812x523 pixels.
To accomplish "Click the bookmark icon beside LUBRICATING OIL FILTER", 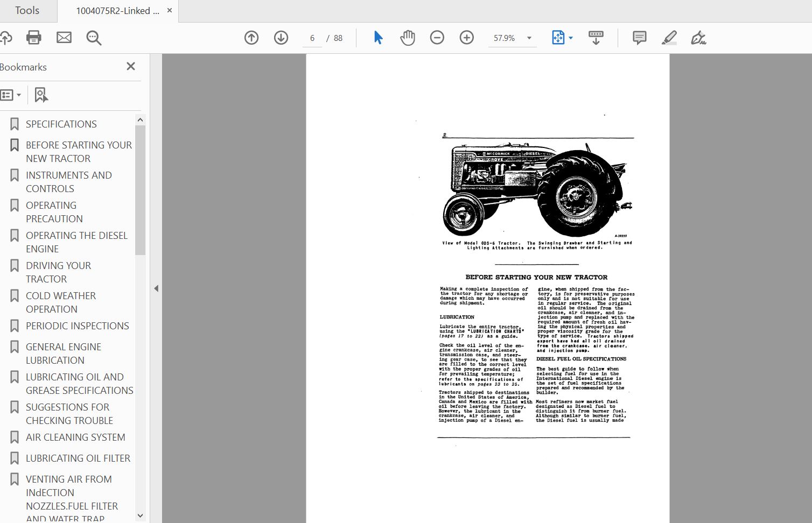I will point(15,458).
